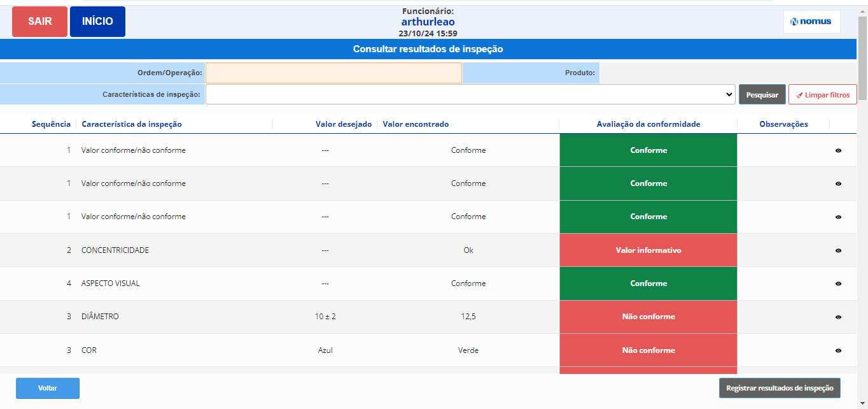Click eye icon in COR row
The width and height of the screenshot is (868, 409).
point(838,350)
